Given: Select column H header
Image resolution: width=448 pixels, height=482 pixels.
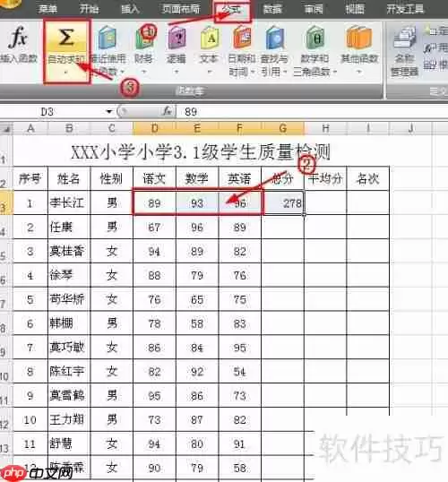Looking at the screenshot, I should click(325, 128).
